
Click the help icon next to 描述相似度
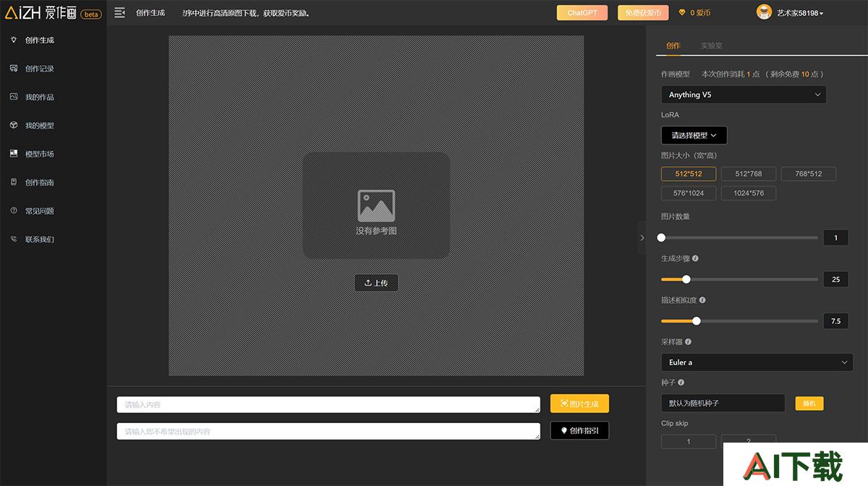coord(702,300)
